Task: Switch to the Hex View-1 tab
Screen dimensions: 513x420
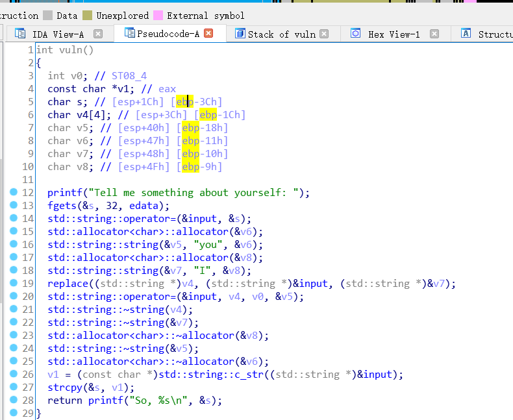Action: tap(394, 34)
